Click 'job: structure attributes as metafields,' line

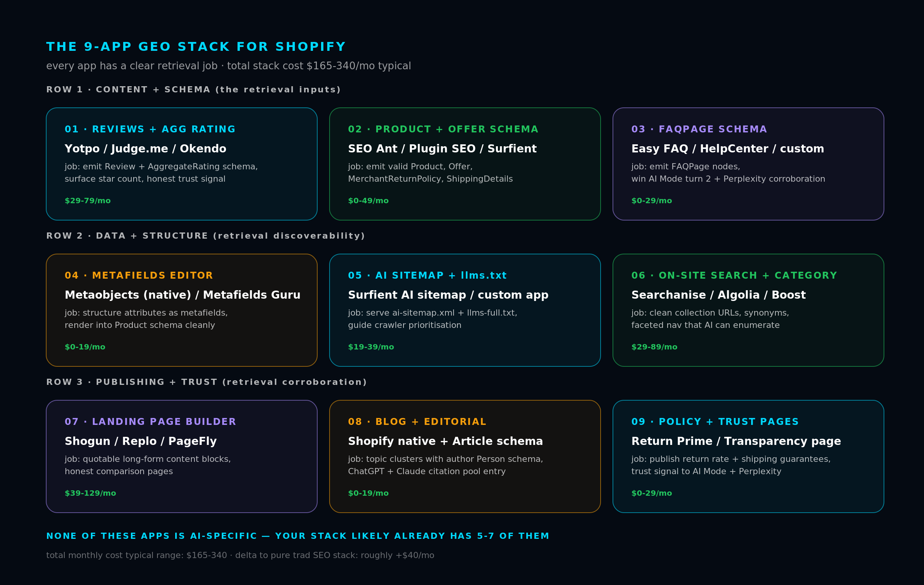pos(146,313)
